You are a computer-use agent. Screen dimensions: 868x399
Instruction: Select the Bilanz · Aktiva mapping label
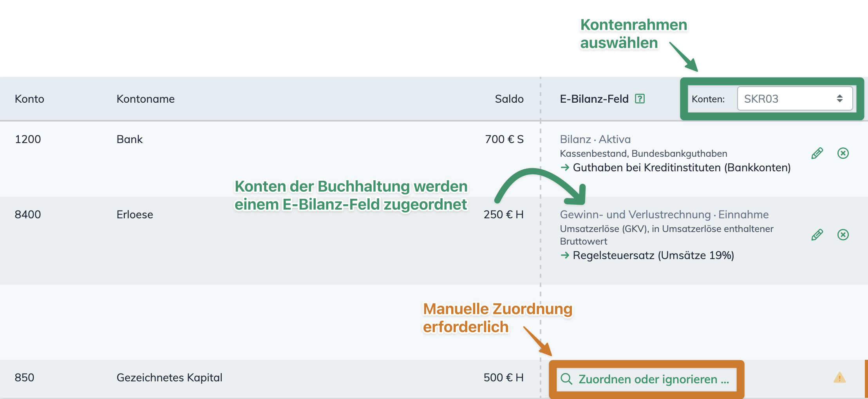595,139
